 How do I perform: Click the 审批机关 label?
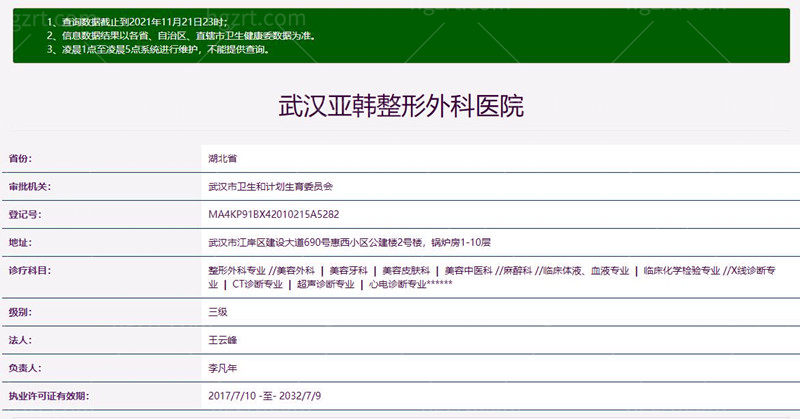(30, 186)
